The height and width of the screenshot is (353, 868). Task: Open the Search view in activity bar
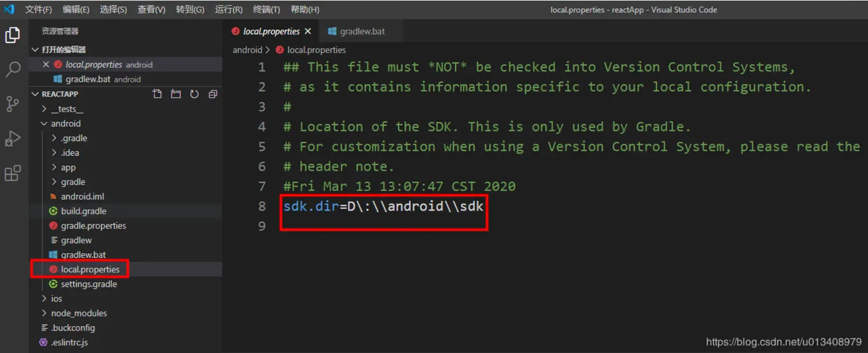[13, 69]
